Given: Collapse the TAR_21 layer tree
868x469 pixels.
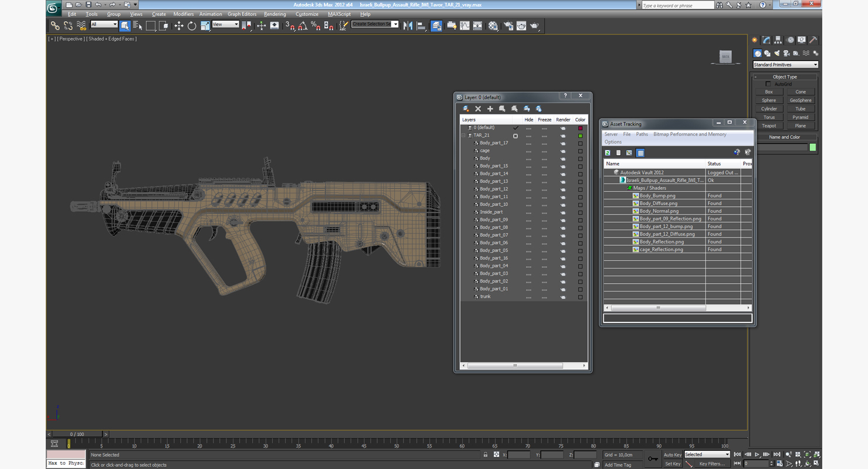Looking at the screenshot, I should tap(463, 135).
